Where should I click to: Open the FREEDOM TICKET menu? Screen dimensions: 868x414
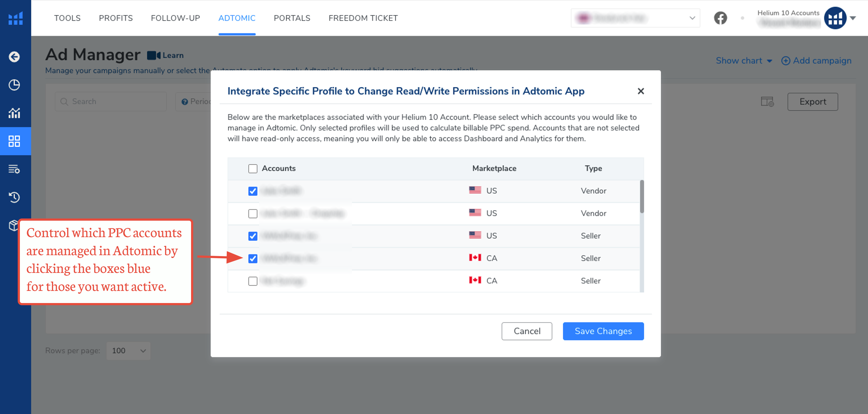tap(363, 18)
